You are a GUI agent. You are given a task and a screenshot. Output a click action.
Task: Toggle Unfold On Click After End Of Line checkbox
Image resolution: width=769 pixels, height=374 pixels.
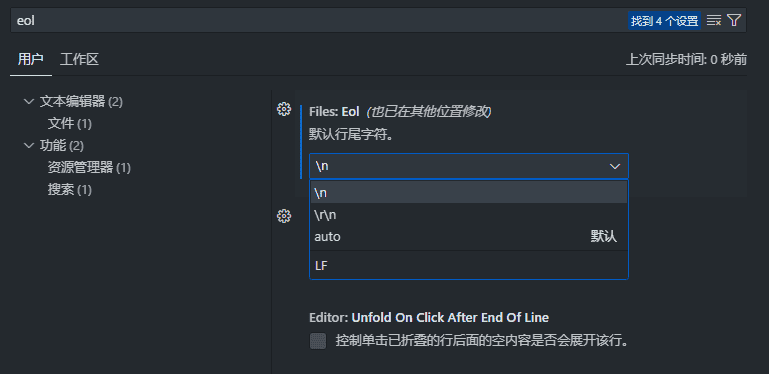[318, 341]
